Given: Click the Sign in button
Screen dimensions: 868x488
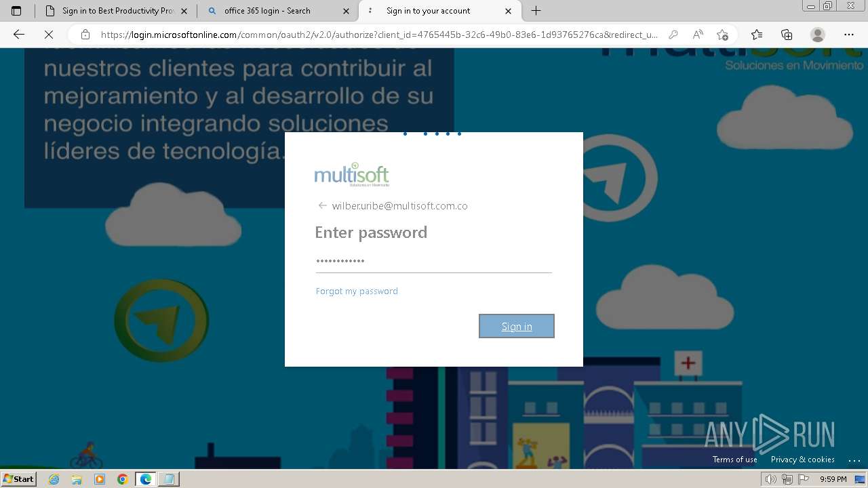Looking at the screenshot, I should (x=517, y=326).
